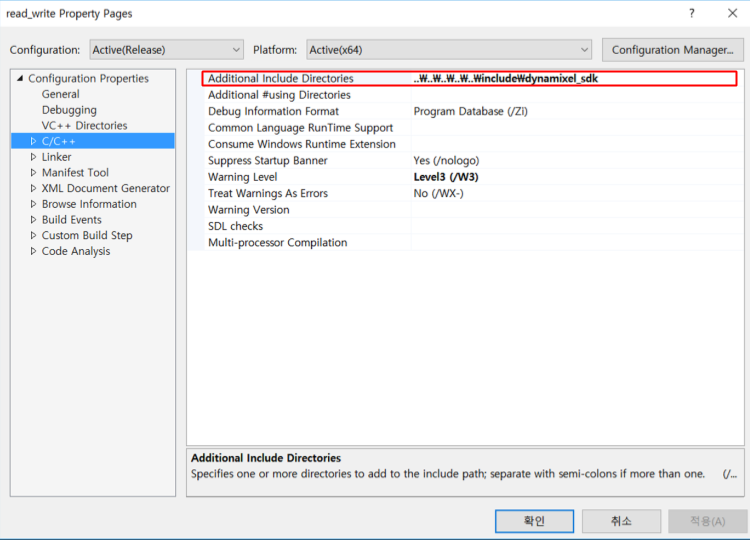The width and height of the screenshot is (750, 540).
Task: Select VC++ Directories tree item
Action: (84, 126)
